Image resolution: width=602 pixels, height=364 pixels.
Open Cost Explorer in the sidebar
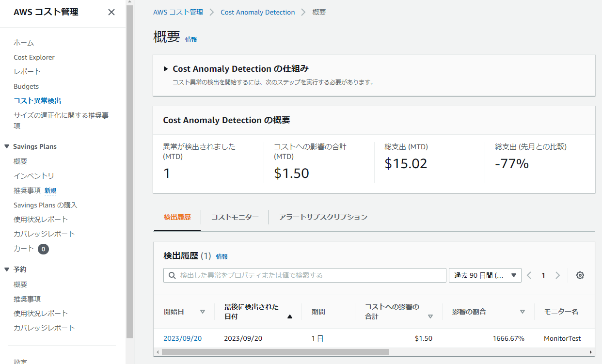click(x=34, y=57)
